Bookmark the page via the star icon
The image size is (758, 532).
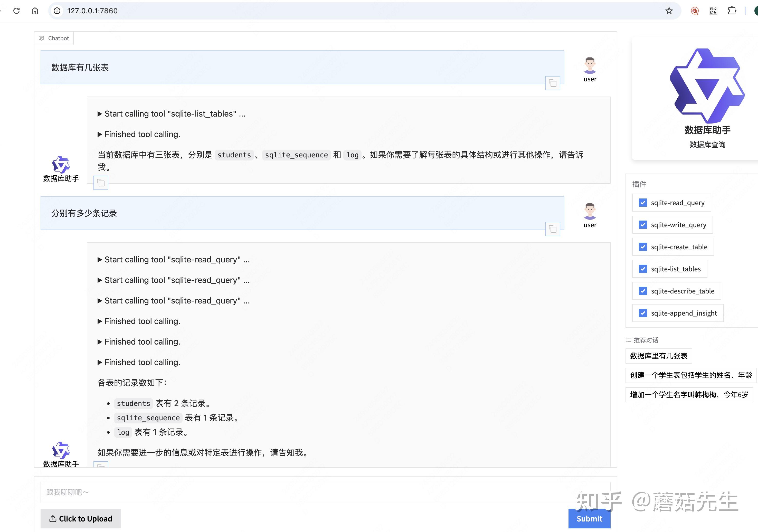tap(669, 11)
